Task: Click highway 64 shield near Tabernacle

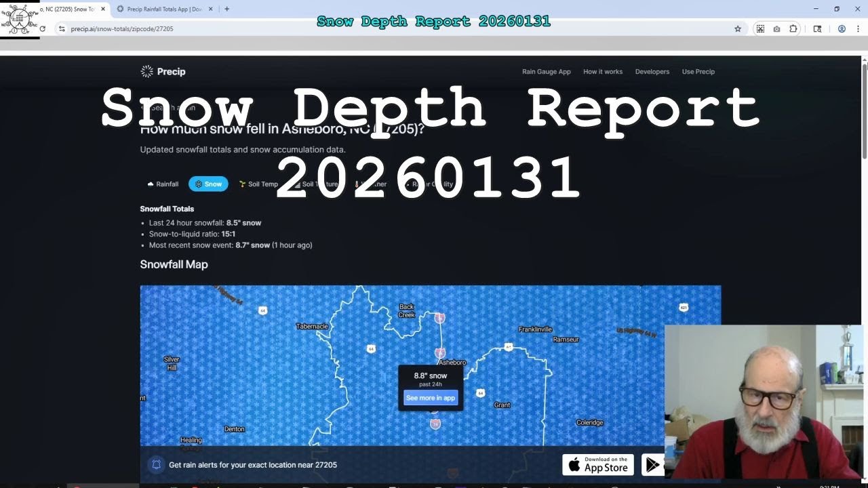Action: (x=262, y=310)
